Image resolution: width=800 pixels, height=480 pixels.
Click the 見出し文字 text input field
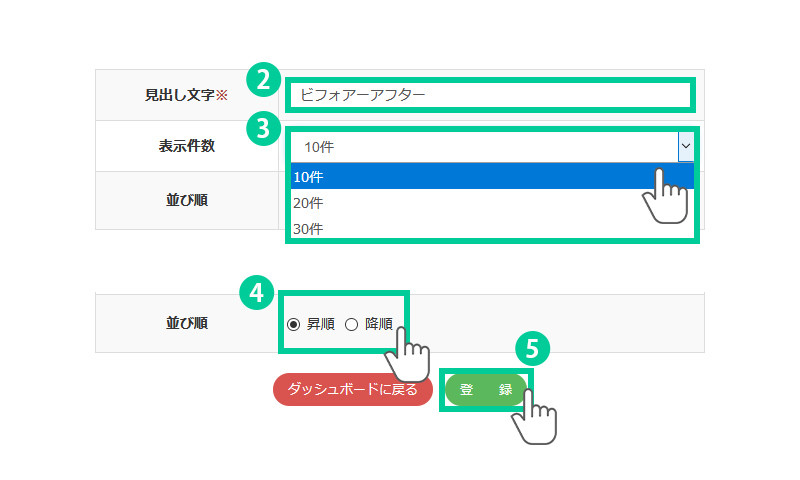tap(490, 96)
